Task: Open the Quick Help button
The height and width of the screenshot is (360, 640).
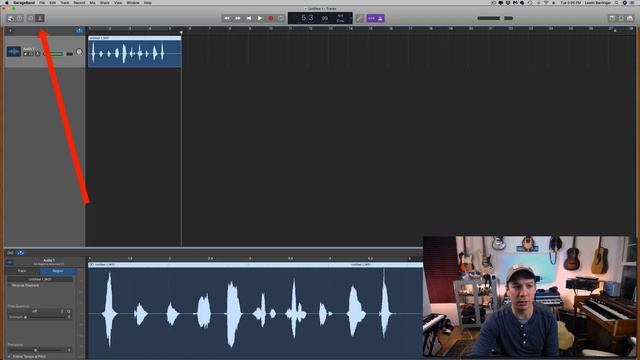Action: tap(20, 18)
